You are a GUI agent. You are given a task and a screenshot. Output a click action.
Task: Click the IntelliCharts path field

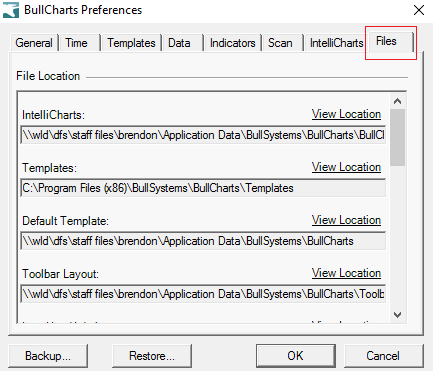[203, 135]
